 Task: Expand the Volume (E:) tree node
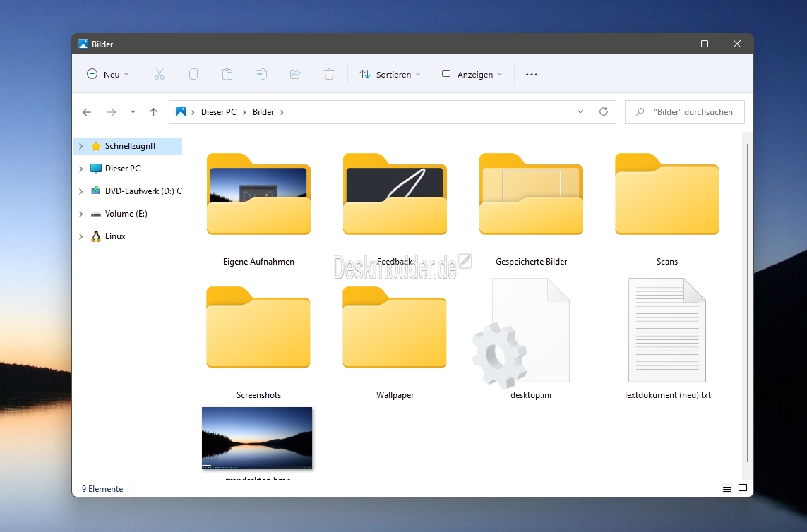click(x=80, y=214)
